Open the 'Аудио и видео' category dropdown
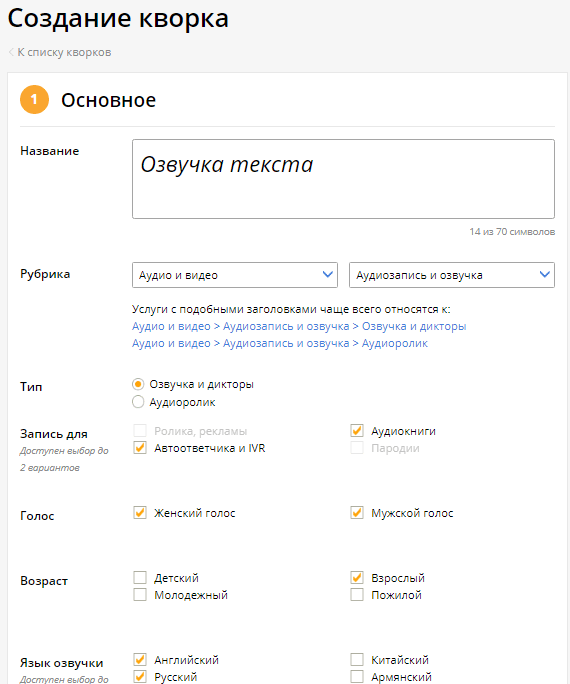The width and height of the screenshot is (570, 684). click(x=235, y=275)
